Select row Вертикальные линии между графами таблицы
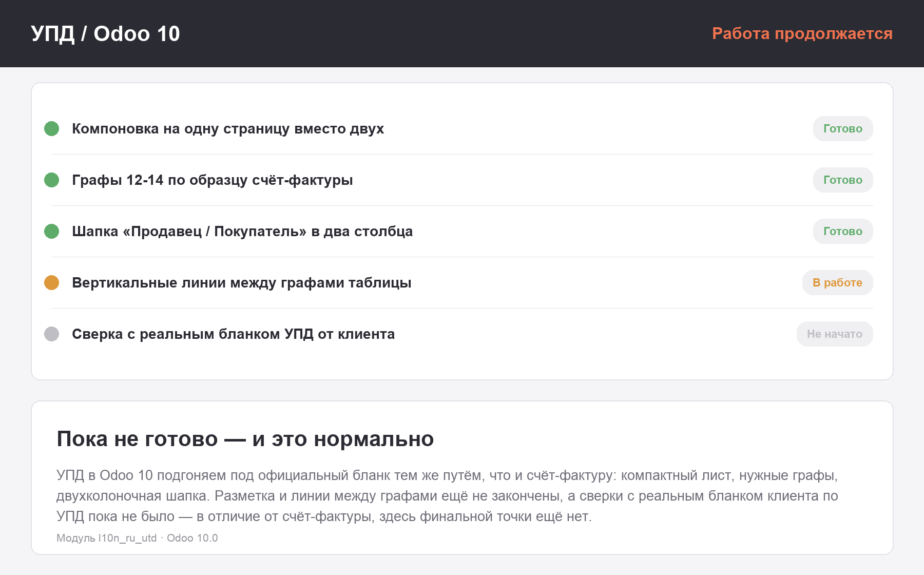This screenshot has width=924, height=575. click(x=462, y=282)
